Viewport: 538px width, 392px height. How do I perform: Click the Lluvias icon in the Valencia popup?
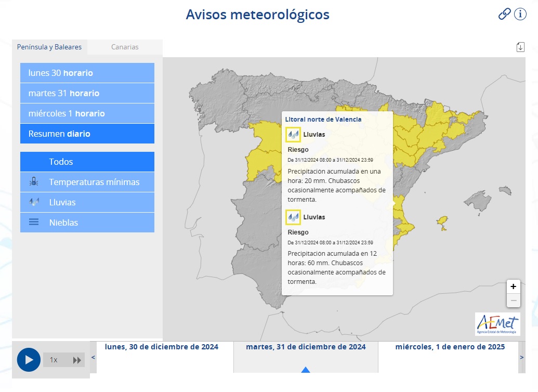[293, 134]
